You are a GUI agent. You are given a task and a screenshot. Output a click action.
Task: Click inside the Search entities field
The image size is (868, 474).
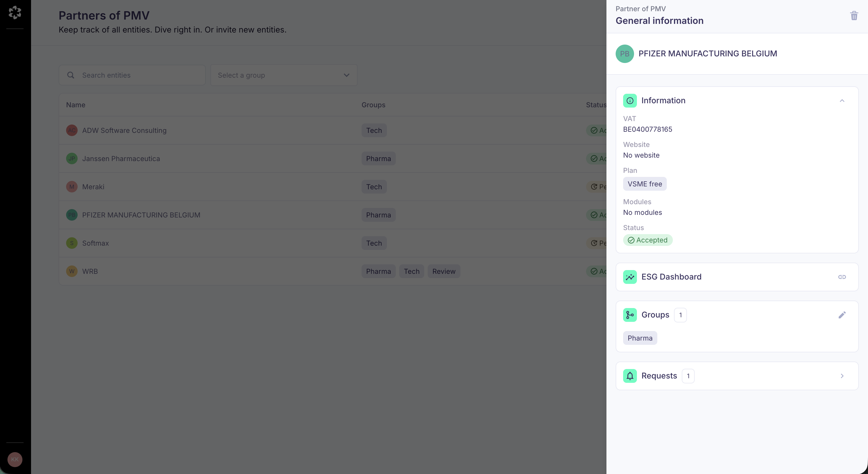click(135, 75)
